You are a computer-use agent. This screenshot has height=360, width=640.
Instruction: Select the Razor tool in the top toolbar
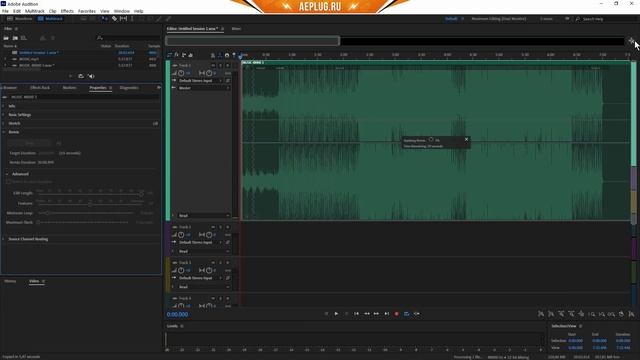[114, 19]
